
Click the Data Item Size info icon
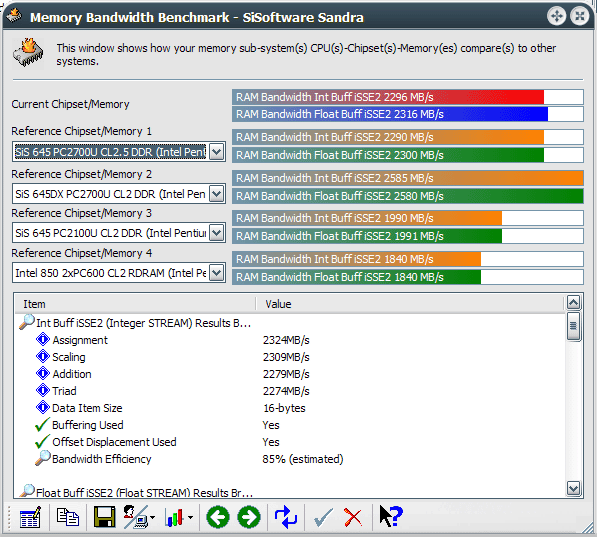tap(43, 407)
